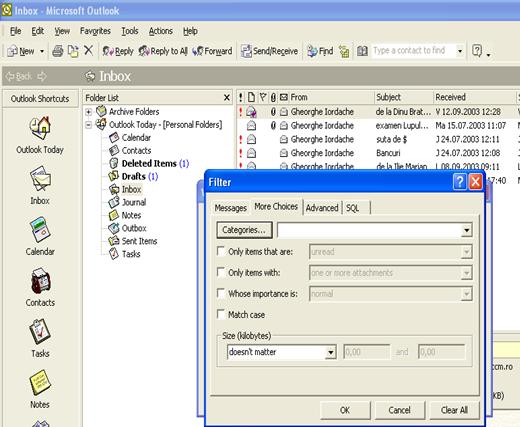Collapse the Outlook Today Personal Folders node
Image resolution: width=520 pixels, height=427 pixels.
tap(88, 125)
